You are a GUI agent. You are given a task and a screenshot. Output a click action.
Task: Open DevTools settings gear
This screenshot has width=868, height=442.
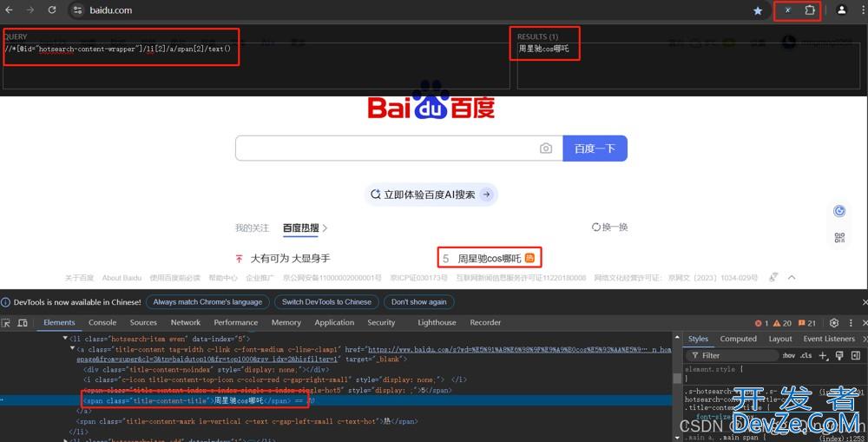coord(834,323)
